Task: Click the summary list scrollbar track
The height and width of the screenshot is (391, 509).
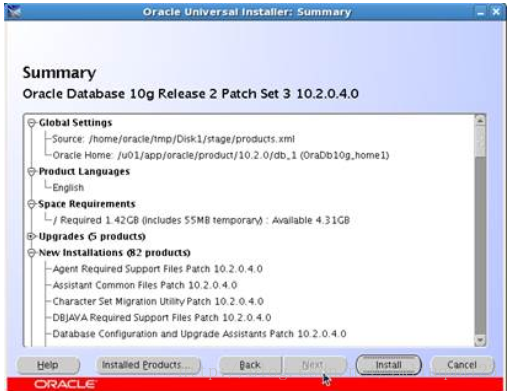Action: (480, 245)
